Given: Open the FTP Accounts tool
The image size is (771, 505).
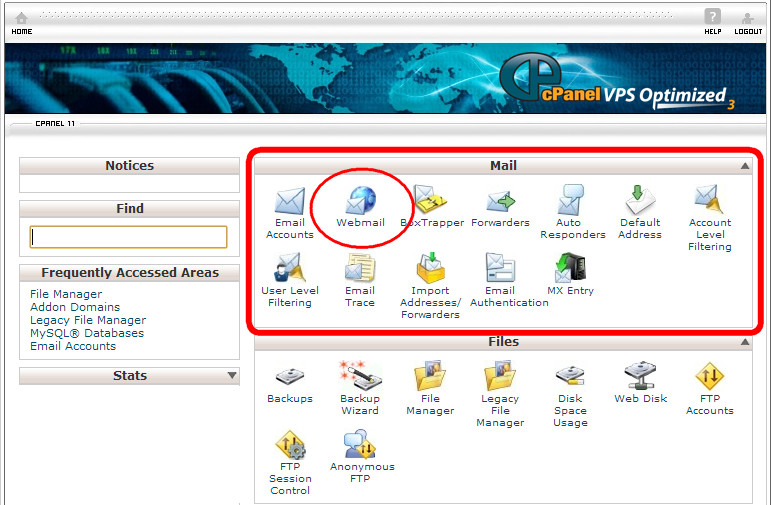Looking at the screenshot, I should (x=710, y=376).
